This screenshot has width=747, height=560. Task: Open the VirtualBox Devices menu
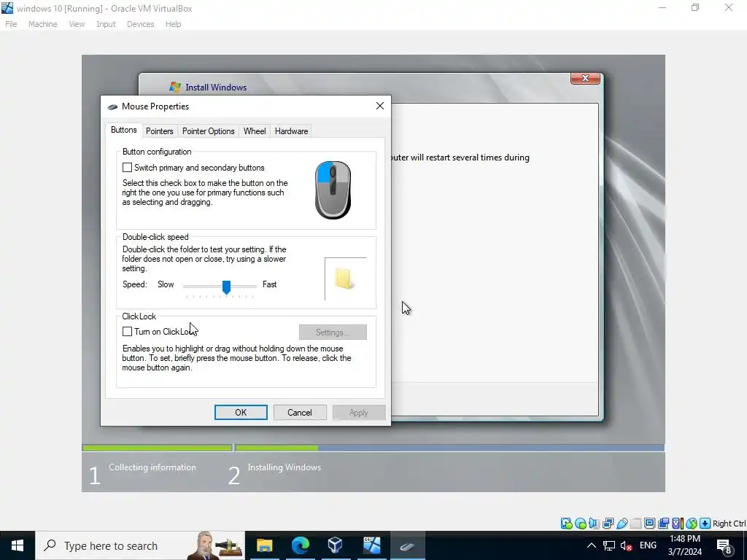coord(140,24)
